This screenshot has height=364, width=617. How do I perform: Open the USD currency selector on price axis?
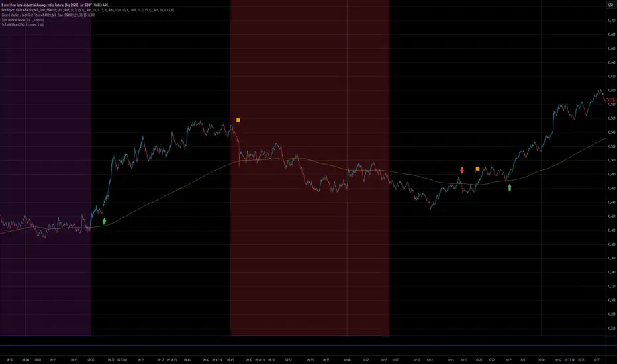coord(611,5)
